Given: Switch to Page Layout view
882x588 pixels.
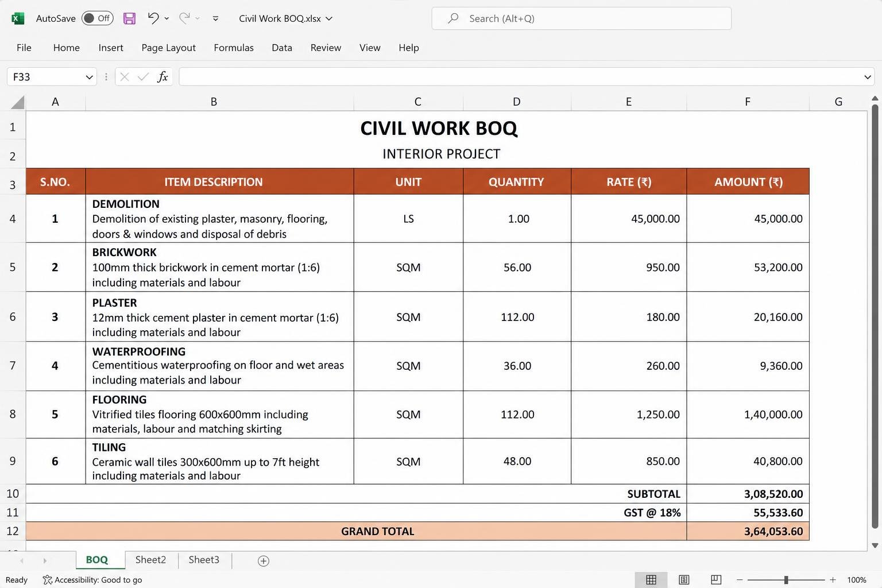Looking at the screenshot, I should [x=684, y=579].
